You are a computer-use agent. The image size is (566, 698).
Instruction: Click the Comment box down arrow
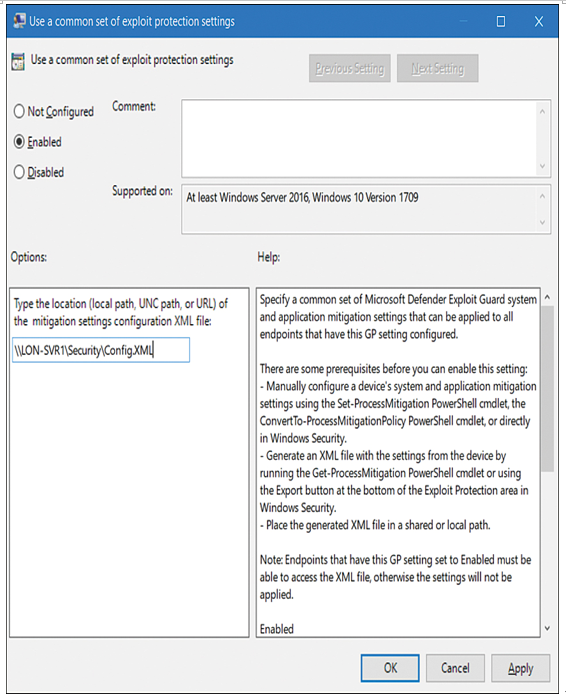[542, 166]
